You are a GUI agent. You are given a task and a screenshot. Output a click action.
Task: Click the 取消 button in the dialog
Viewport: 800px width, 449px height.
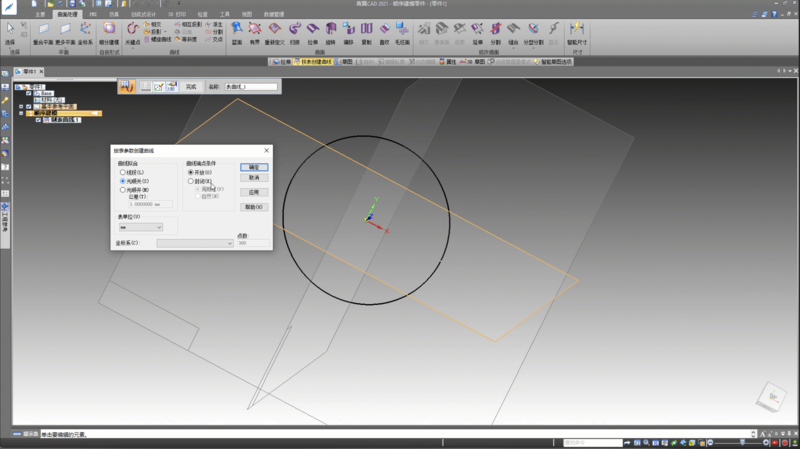click(254, 178)
